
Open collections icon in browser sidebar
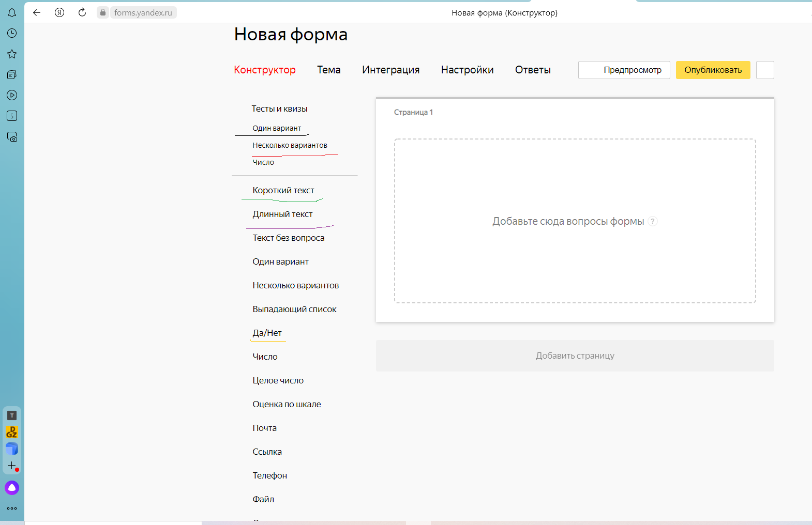click(x=12, y=74)
